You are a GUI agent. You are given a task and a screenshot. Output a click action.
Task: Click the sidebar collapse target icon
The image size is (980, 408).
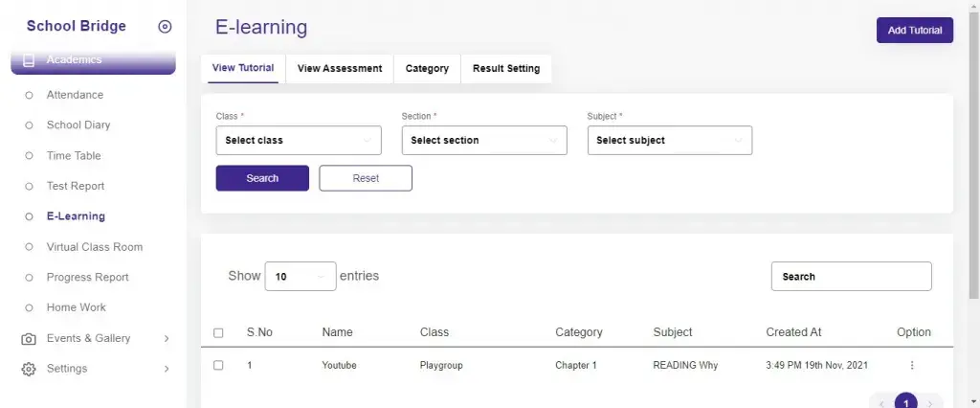165,26
